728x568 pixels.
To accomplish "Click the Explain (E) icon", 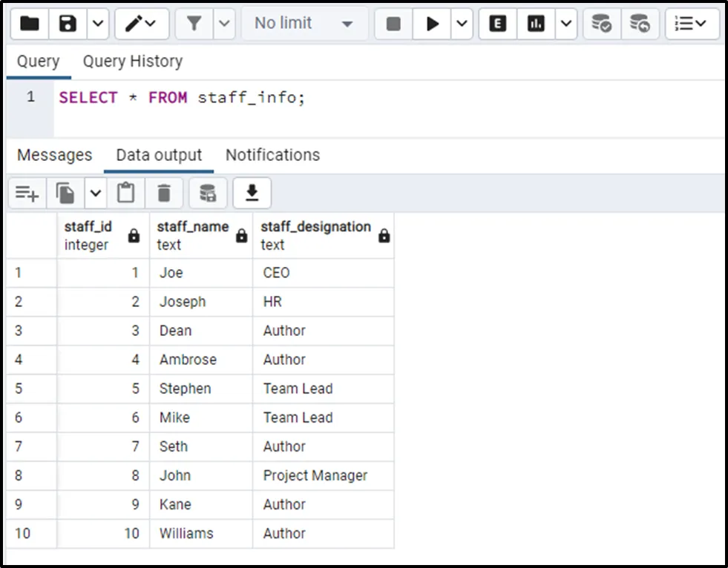I will [498, 24].
